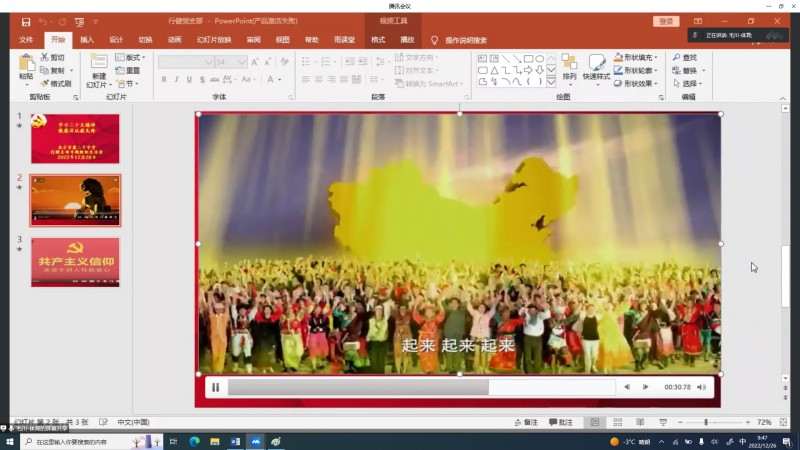Image resolution: width=800 pixels, height=450 pixels.
Task: Open the font name combo box
Action: click(186, 62)
